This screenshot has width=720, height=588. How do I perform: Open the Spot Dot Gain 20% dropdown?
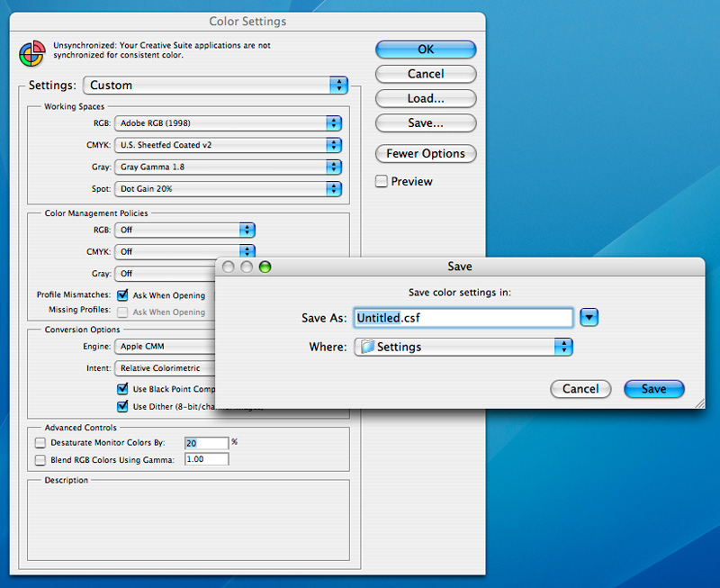[228, 189]
